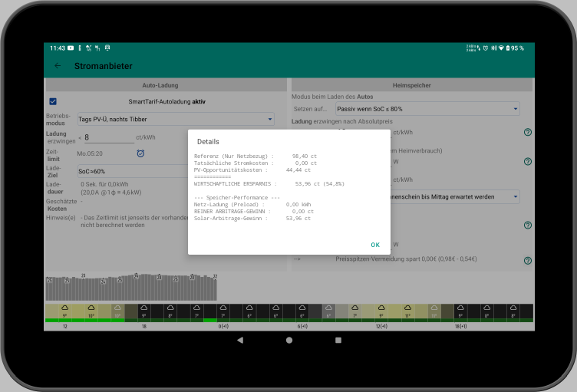Click 'Solar-Arbitrage-Gewinn' line

pyautogui.click(x=252, y=219)
